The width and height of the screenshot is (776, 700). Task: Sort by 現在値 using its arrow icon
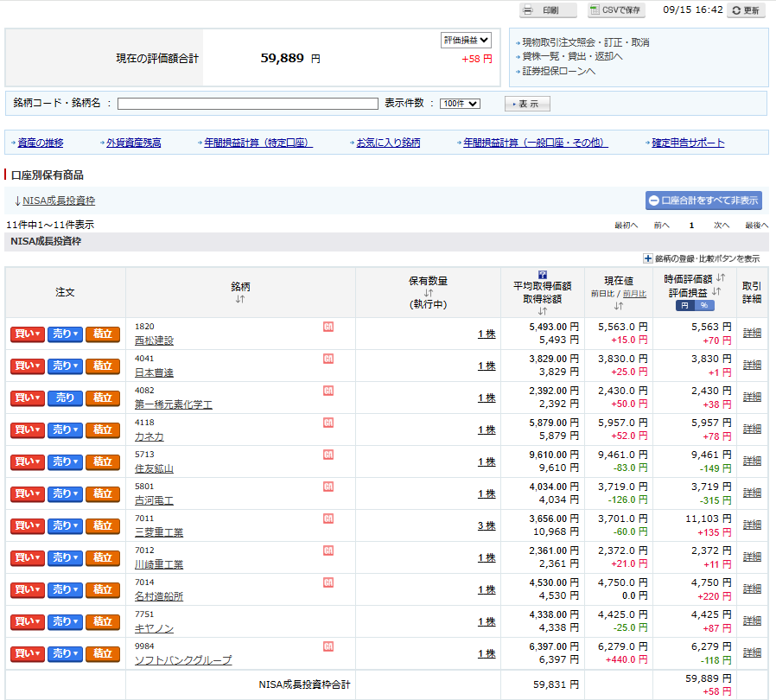pyautogui.click(x=618, y=306)
